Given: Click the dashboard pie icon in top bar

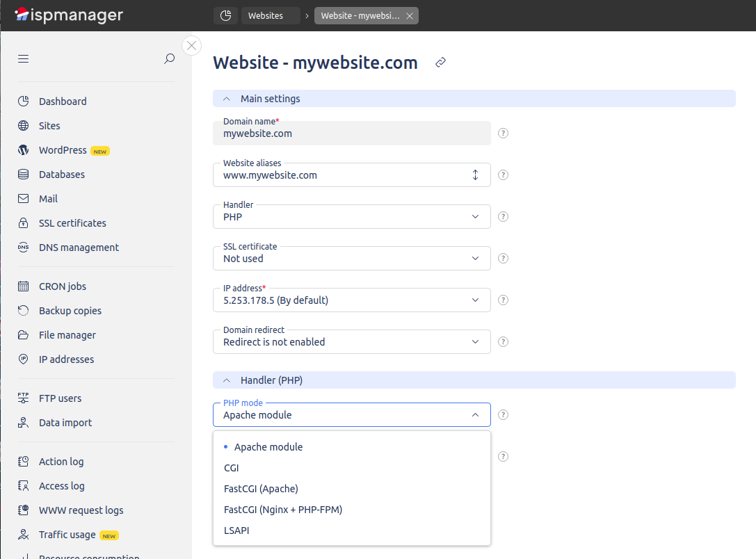Looking at the screenshot, I should [x=225, y=15].
